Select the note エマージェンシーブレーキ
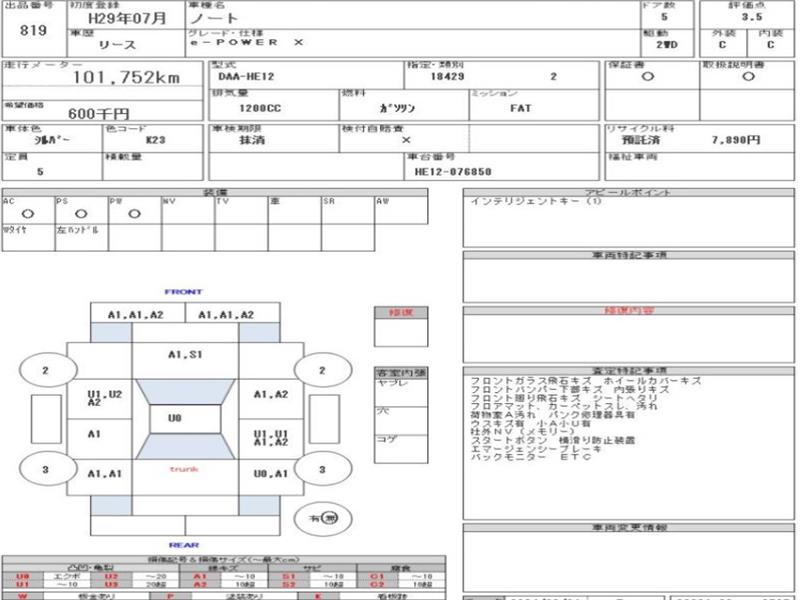Image resolution: width=800 pixels, height=600 pixels. click(x=536, y=448)
